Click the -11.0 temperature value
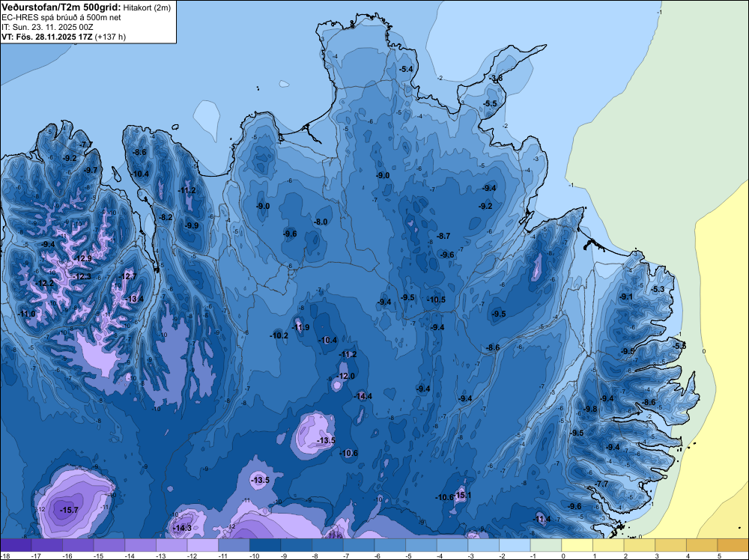Image resolution: width=749 pixels, height=560 pixels. coord(27,314)
